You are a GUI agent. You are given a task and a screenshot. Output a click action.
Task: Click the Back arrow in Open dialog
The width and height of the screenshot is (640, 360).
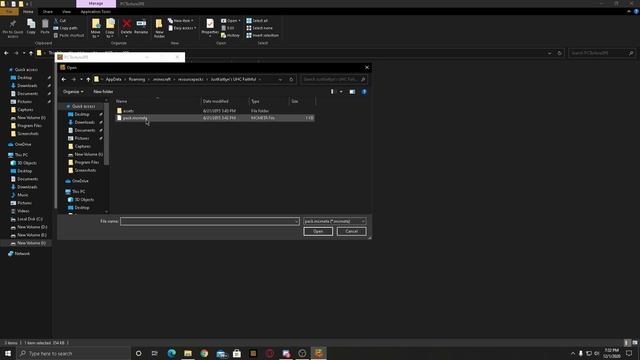(64, 80)
